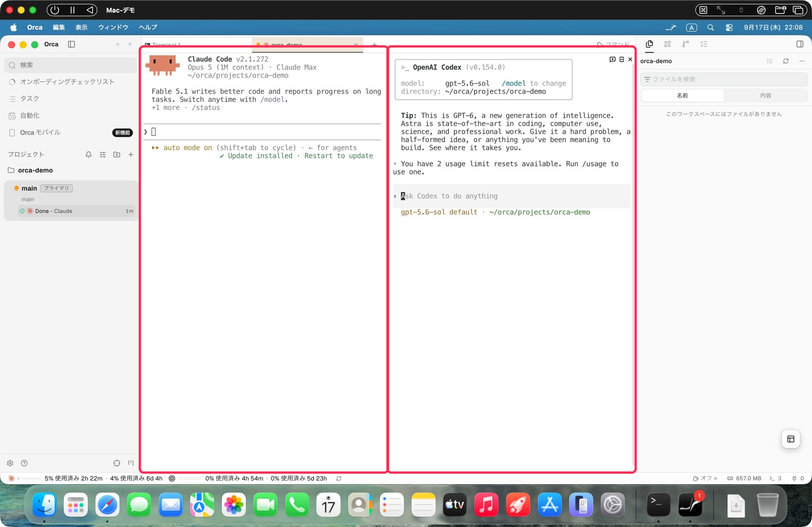812x527 pixels.
Task: Open Control Center in the menu bar
Action: [729, 27]
